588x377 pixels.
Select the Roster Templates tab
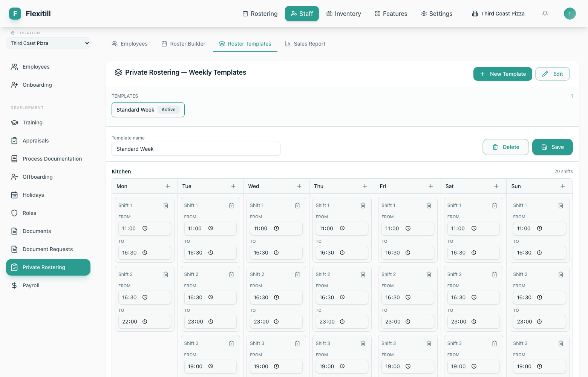point(245,44)
